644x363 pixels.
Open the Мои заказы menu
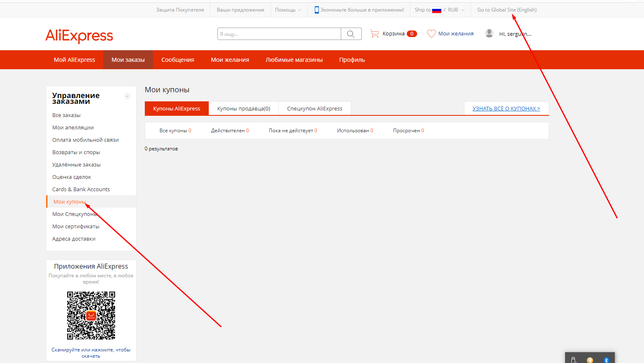(128, 60)
